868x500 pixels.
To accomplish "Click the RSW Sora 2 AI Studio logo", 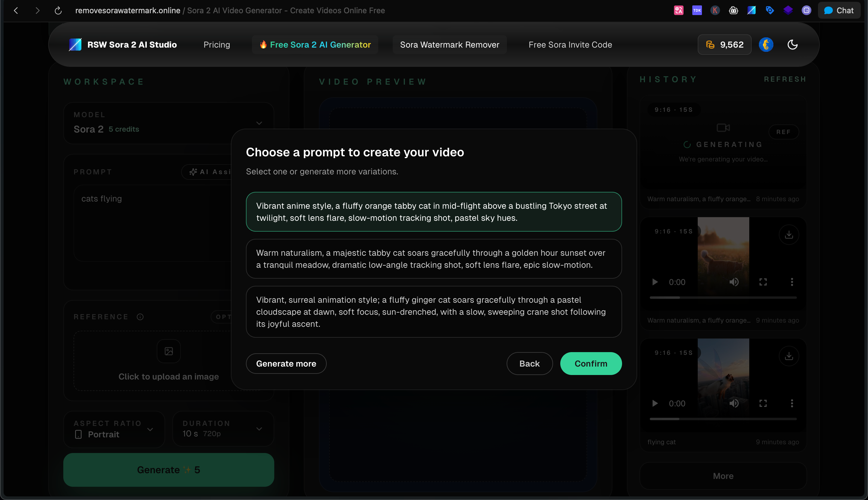I will 123,45.
